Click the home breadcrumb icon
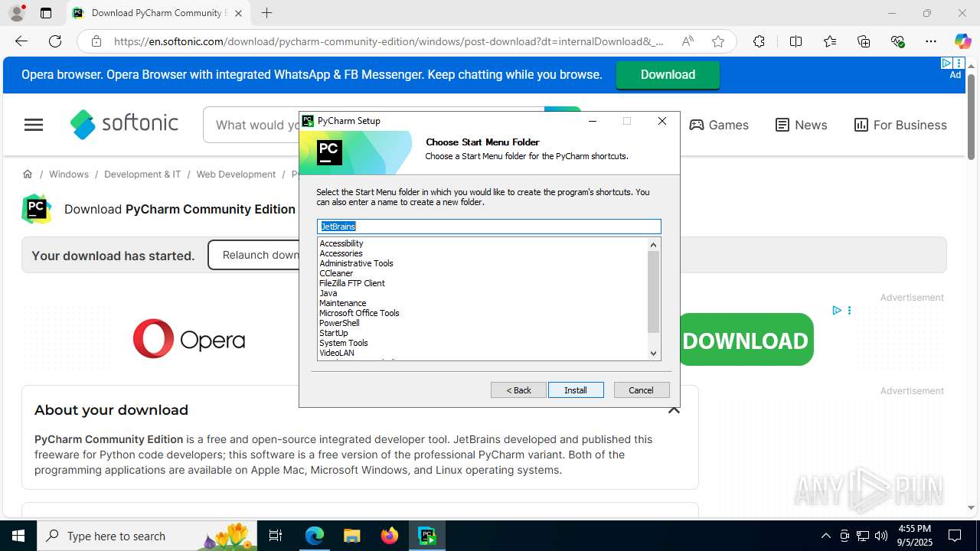Viewport: 980px width, 551px height. tap(28, 174)
